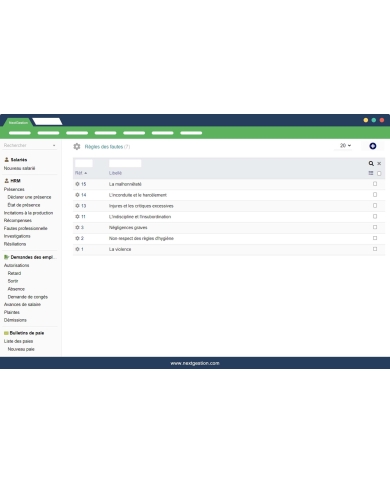The width and height of the screenshot is (390, 484).
Task: Open Demande de congés
Action: [x=28, y=297]
